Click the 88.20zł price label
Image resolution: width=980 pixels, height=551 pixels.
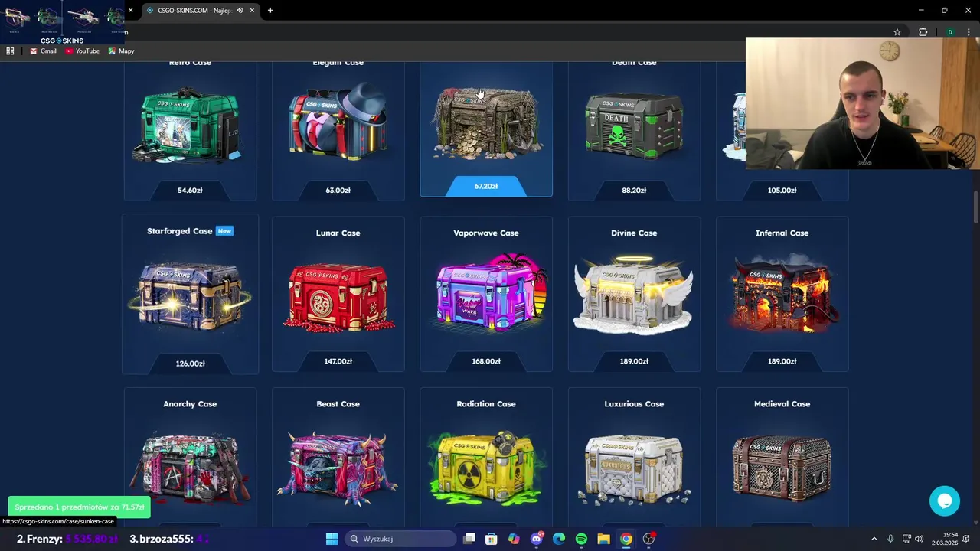click(634, 190)
